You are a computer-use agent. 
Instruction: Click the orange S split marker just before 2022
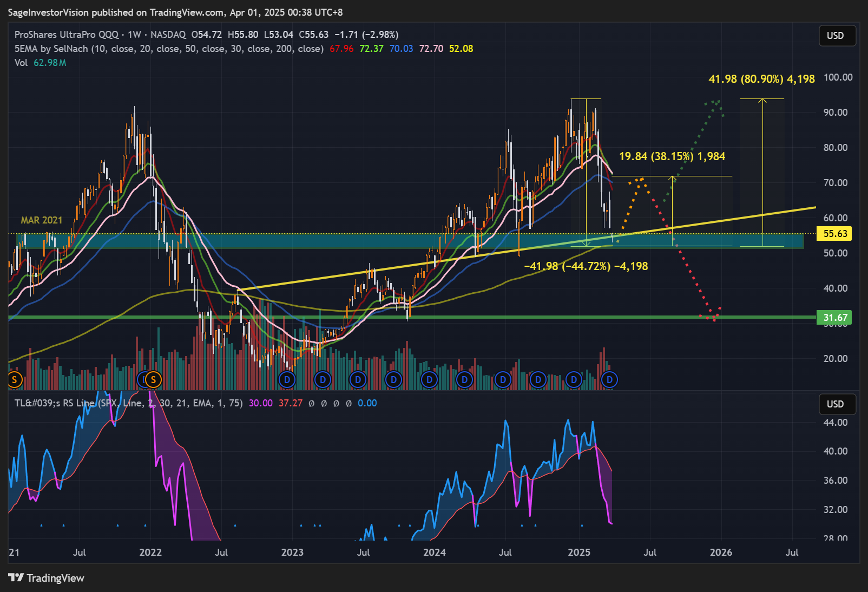click(153, 380)
